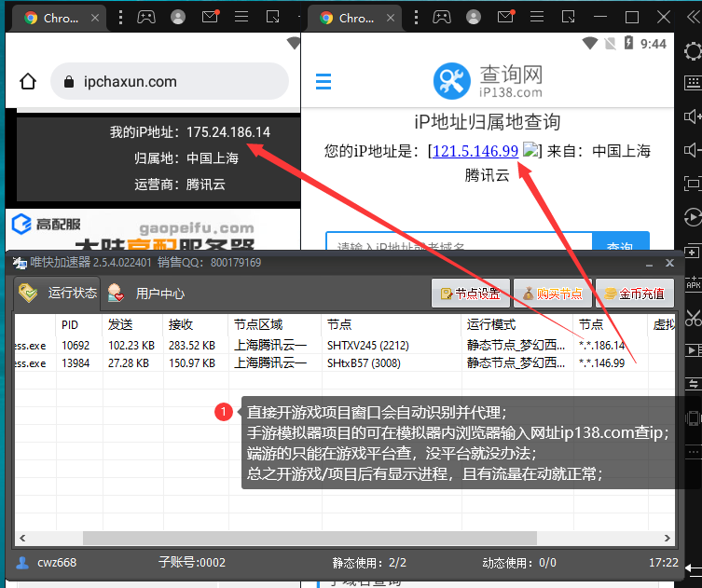
Task: Click the 静态使用: 2/2 status text
Action: (369, 563)
